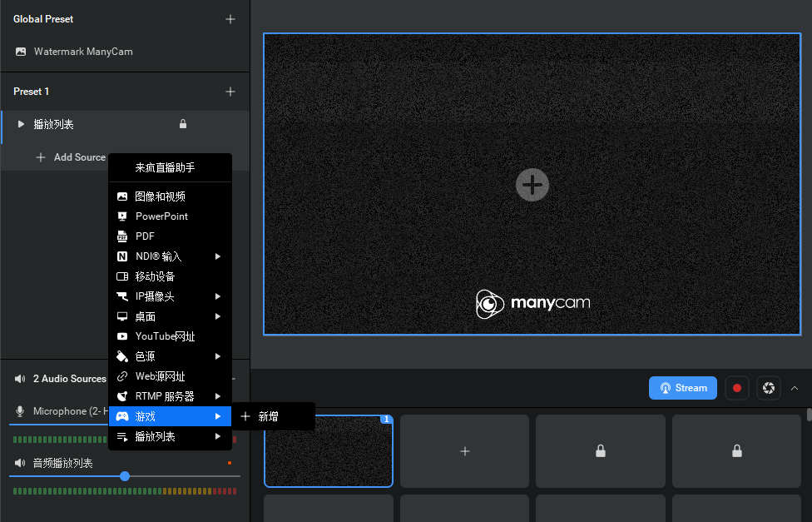Screen dimensions: 812x522
Task: Toggle the lock icon on 播放列表 layer
Action: pyautogui.click(x=183, y=124)
